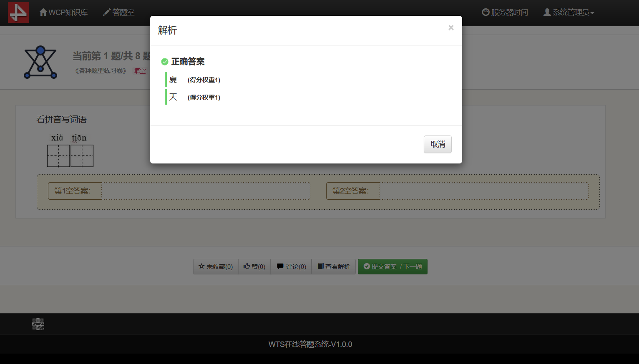Close the 解析 dialog with the X
The height and width of the screenshot is (364, 639).
point(451,28)
